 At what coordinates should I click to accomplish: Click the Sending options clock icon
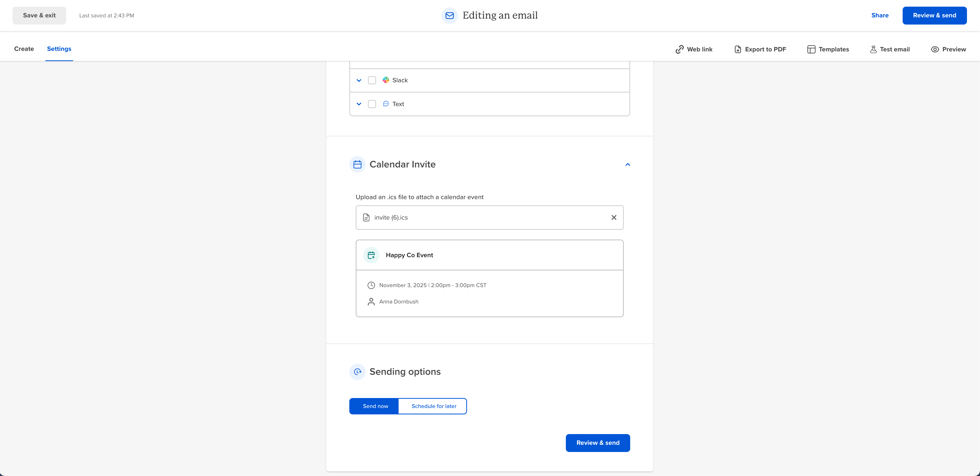[x=357, y=372]
